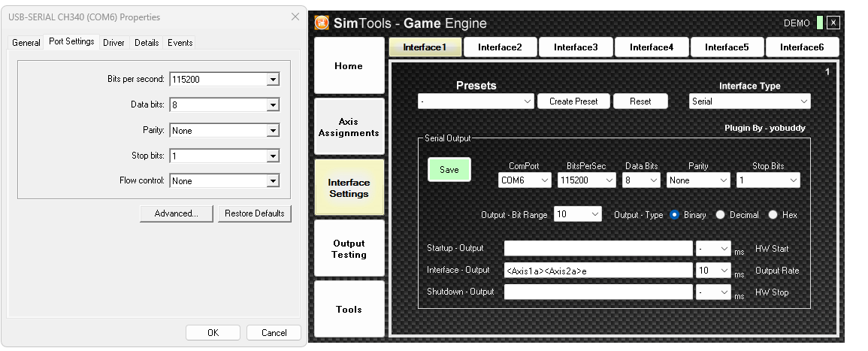This screenshot has height=351, width=868.
Task: Click the SimTools logo icon
Action: 322,23
